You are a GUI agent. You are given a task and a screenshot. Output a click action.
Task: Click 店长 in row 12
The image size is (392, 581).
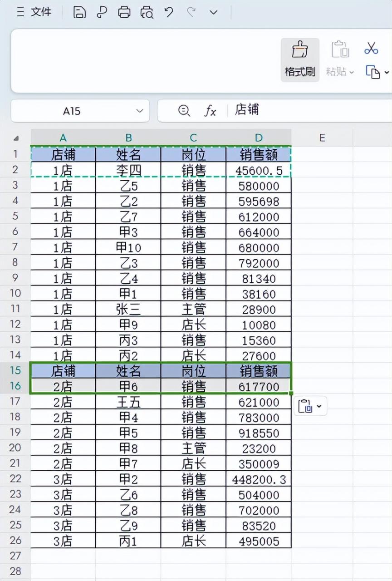click(193, 325)
